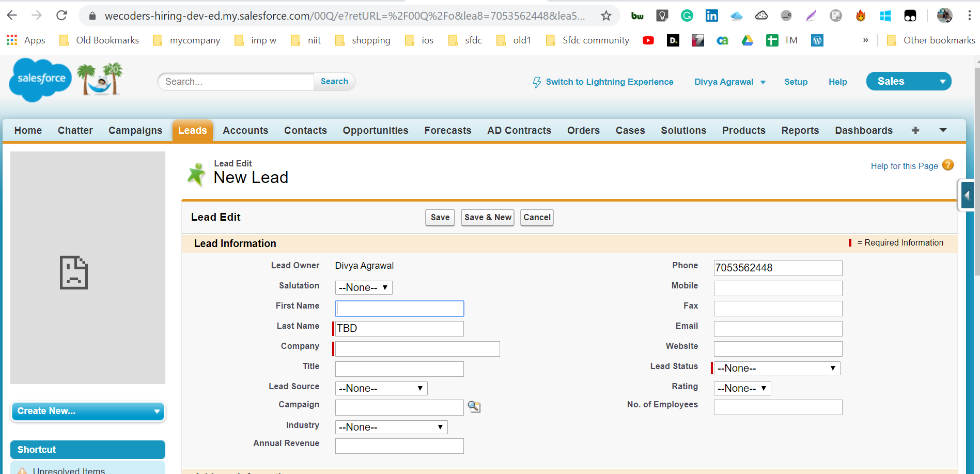Open the Industry dropdown list
Image resolution: width=980 pixels, height=474 pixels.
click(x=391, y=427)
